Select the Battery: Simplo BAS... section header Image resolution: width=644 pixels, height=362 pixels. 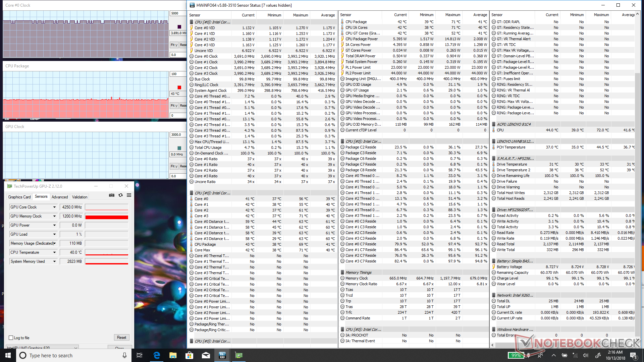(x=563, y=261)
